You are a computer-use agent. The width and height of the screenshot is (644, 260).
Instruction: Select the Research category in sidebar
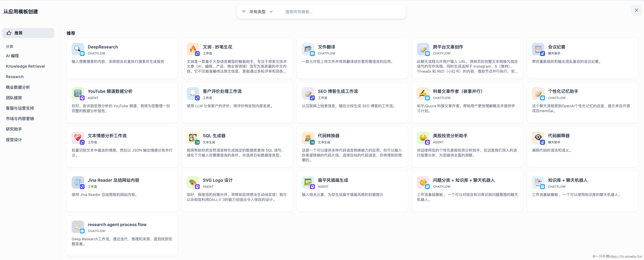click(15, 77)
